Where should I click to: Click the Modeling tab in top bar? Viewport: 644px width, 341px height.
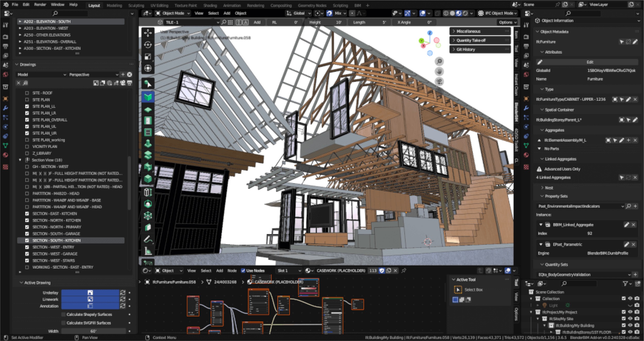114,5
